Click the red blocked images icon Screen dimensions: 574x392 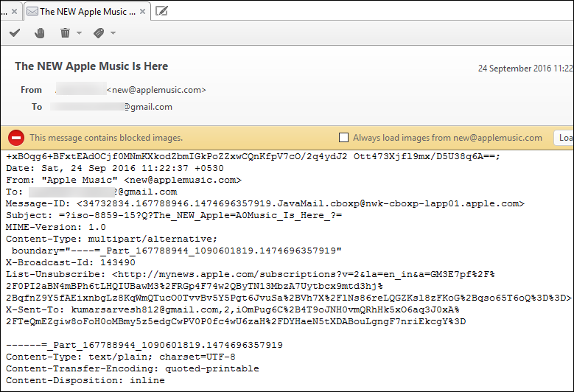point(16,138)
